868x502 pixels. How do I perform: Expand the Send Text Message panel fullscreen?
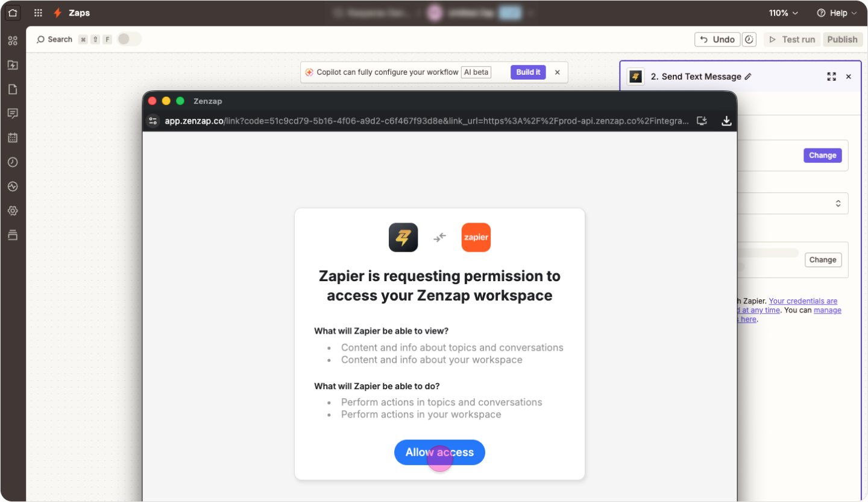click(x=832, y=77)
